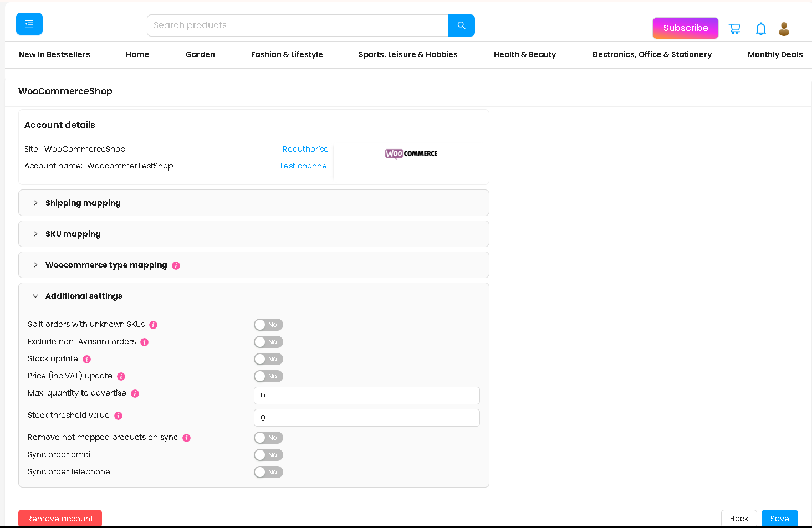Open New In Bestsellers menu

point(54,54)
